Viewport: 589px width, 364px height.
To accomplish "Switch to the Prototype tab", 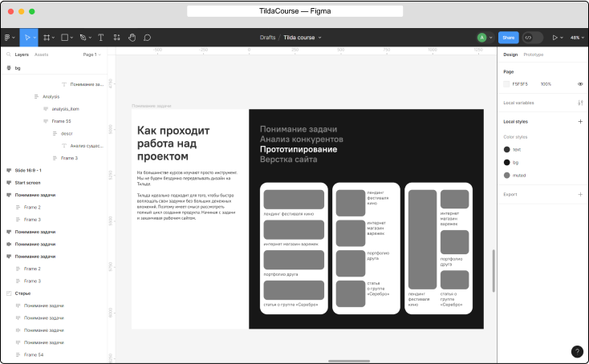I will 533,55.
